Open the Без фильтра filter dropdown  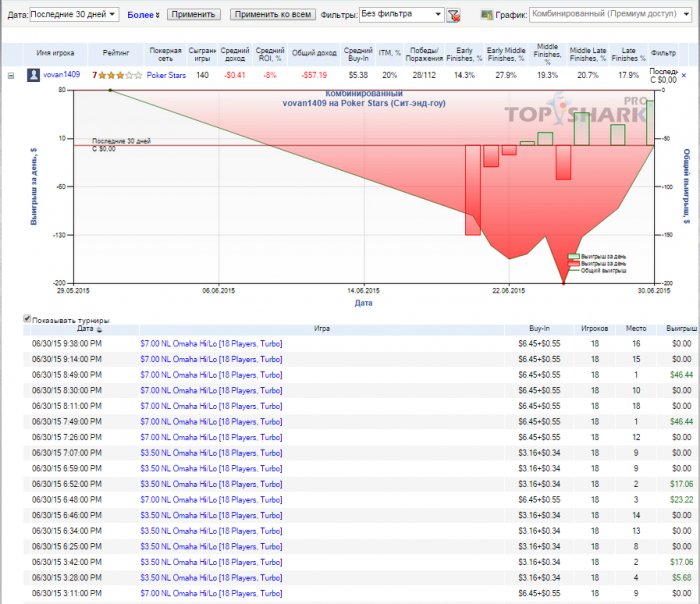pos(400,15)
